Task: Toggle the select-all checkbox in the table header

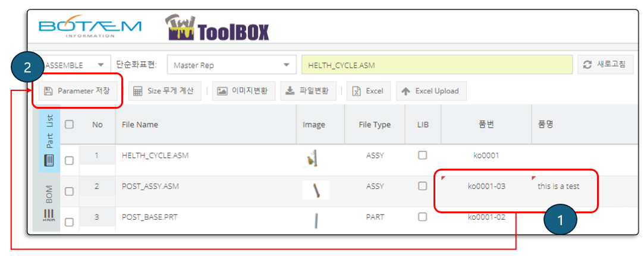Action: click(70, 124)
